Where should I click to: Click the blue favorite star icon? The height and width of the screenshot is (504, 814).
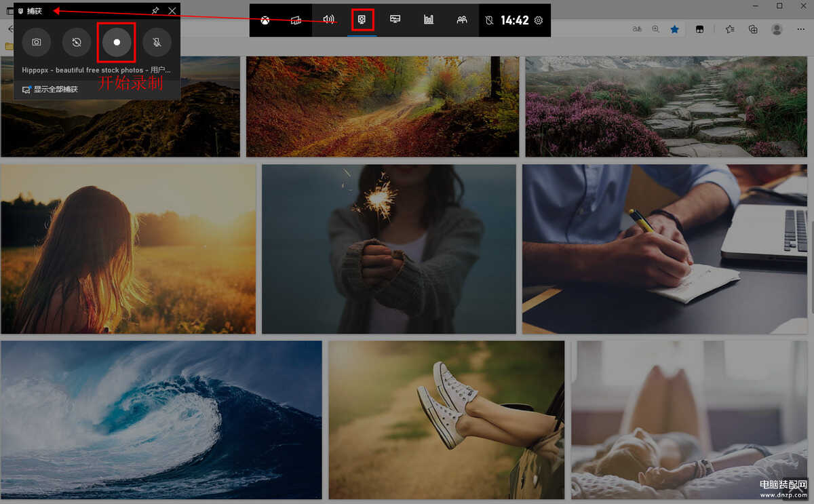point(675,29)
